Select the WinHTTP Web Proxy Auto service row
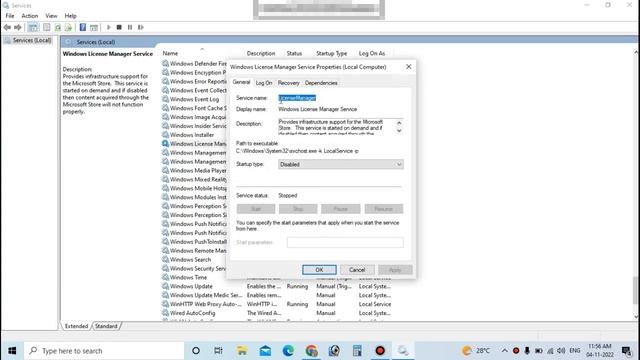Viewport: 640px width, 360px height. click(x=277, y=304)
